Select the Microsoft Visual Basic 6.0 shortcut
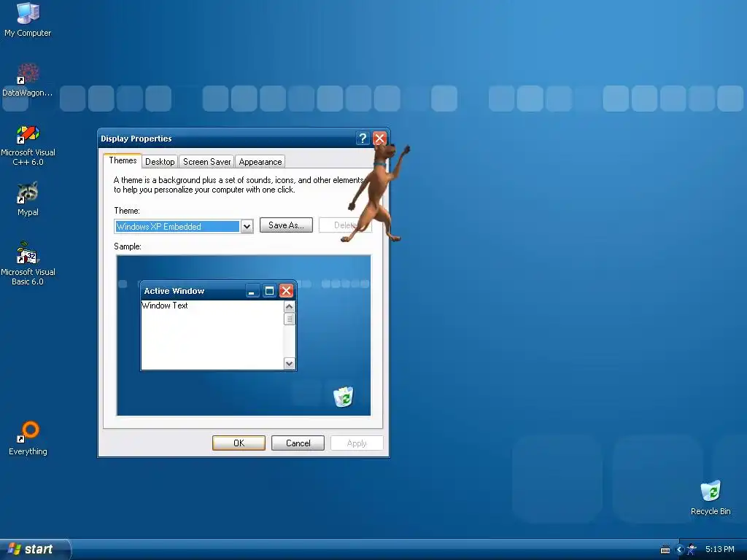747x560 pixels. [x=28, y=263]
